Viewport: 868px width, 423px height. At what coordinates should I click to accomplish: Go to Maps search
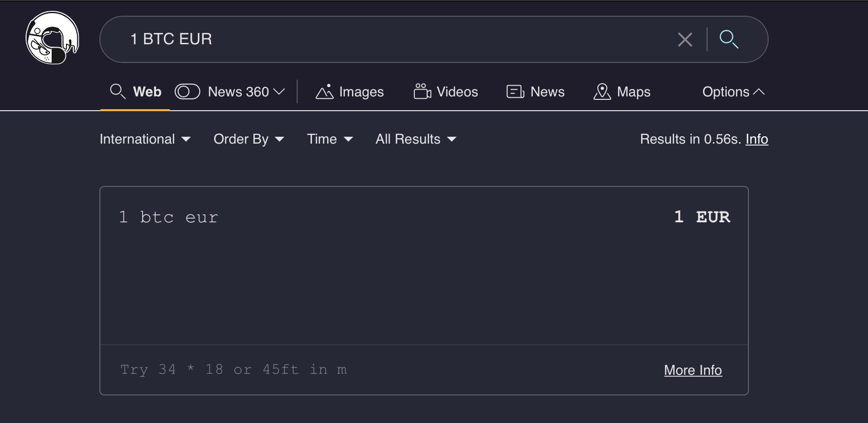[622, 92]
